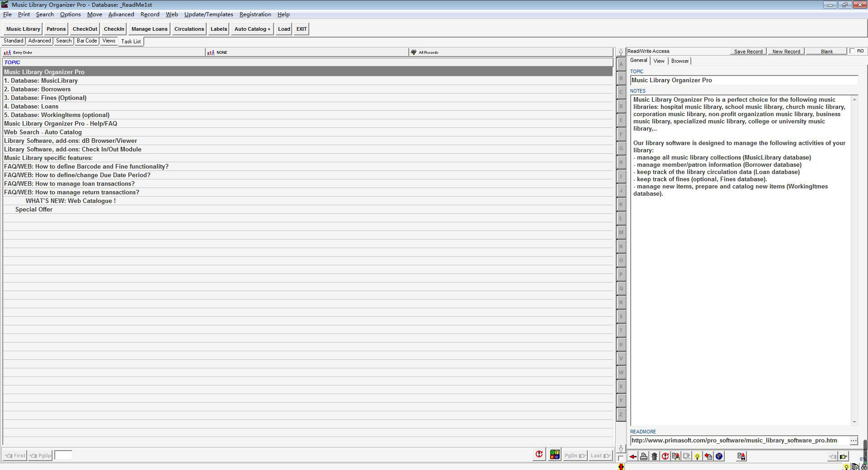Click the Entry Order sort icon
868x470 pixels.
point(7,52)
